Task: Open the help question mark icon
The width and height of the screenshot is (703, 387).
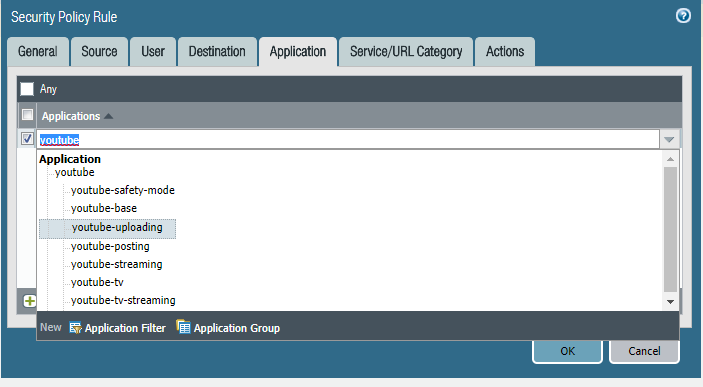Action: 683,16
